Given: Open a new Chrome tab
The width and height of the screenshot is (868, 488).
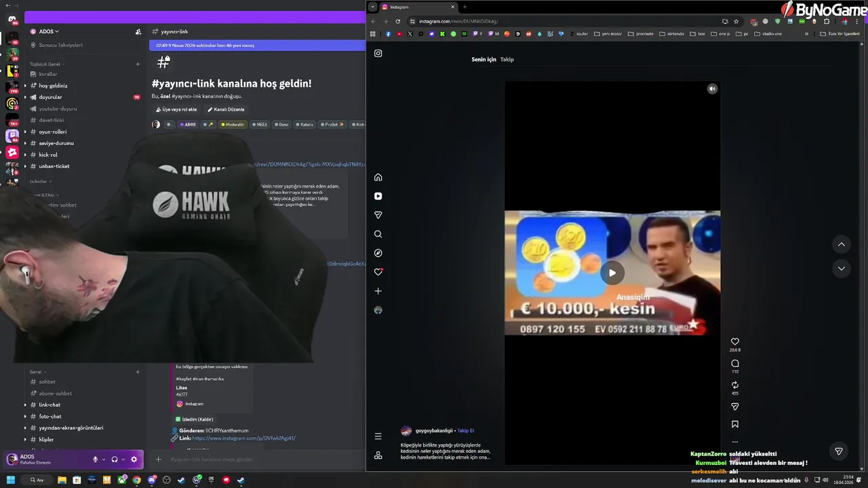Looking at the screenshot, I should click(465, 7).
